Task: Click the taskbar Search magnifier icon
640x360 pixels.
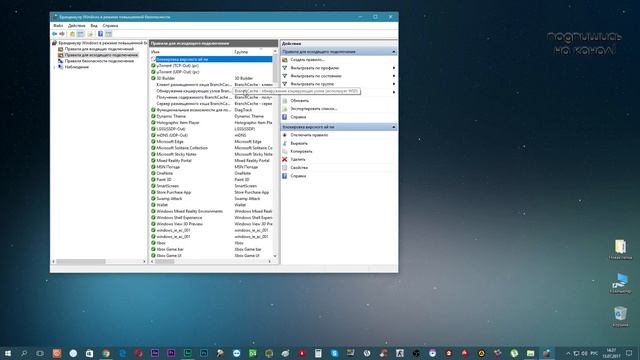Action: pyautogui.click(x=24, y=353)
